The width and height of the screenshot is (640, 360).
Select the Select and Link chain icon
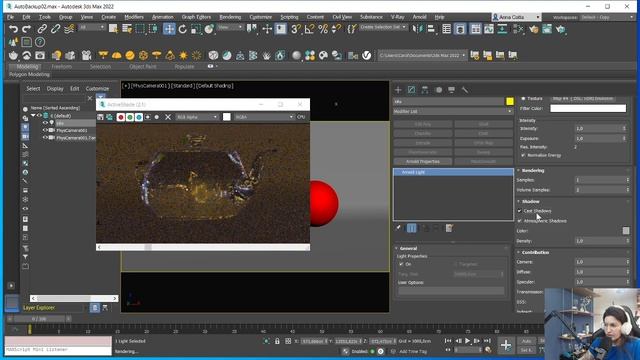point(42,29)
